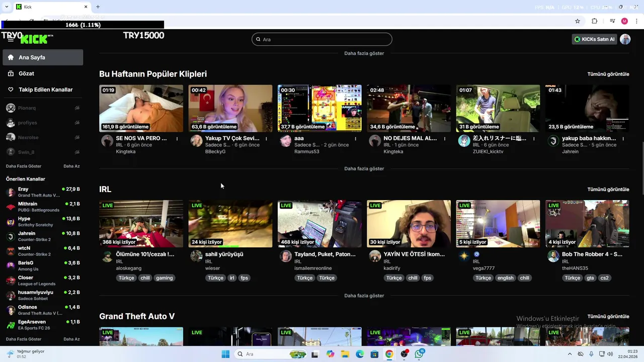Screen dimensions: 644x362
Task: Play the SE NOS VA PERO clip thumbnail
Action: [141, 108]
